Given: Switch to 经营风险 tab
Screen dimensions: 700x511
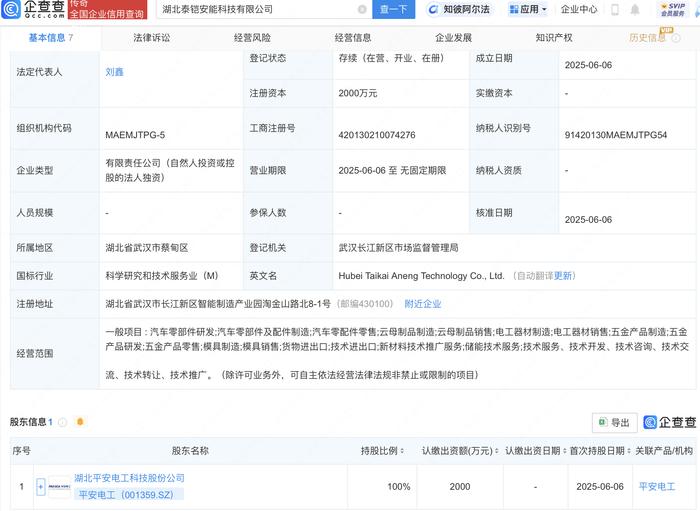Looking at the screenshot, I should tap(252, 38).
